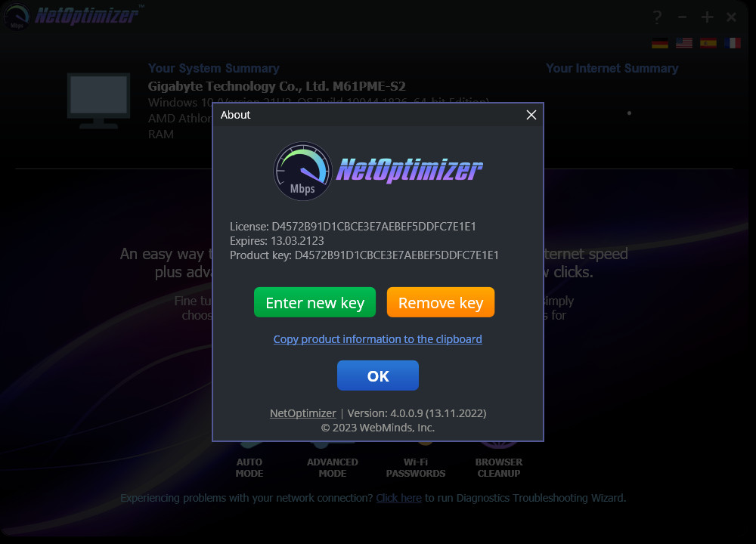Screen dimensions: 756x544
Task: Click the speedometer logo in About dialog
Action: [302, 171]
